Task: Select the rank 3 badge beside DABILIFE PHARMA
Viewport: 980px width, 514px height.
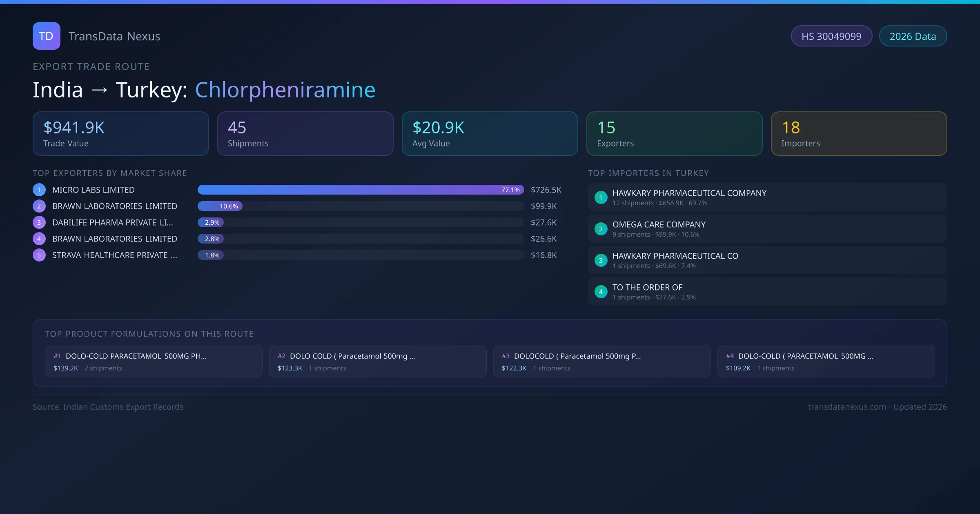Action: coord(39,222)
